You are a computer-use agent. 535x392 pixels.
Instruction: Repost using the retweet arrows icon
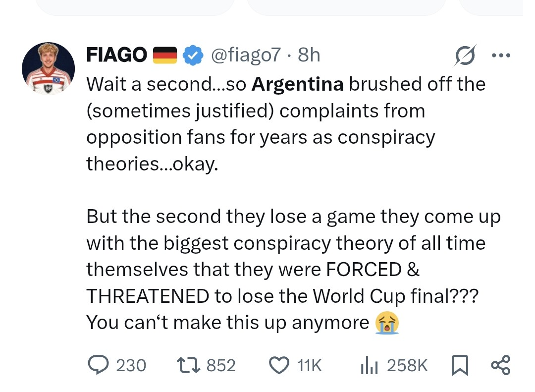188,365
